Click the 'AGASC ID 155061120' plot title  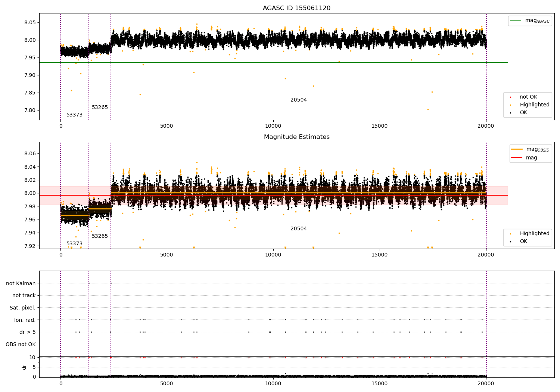296,8
